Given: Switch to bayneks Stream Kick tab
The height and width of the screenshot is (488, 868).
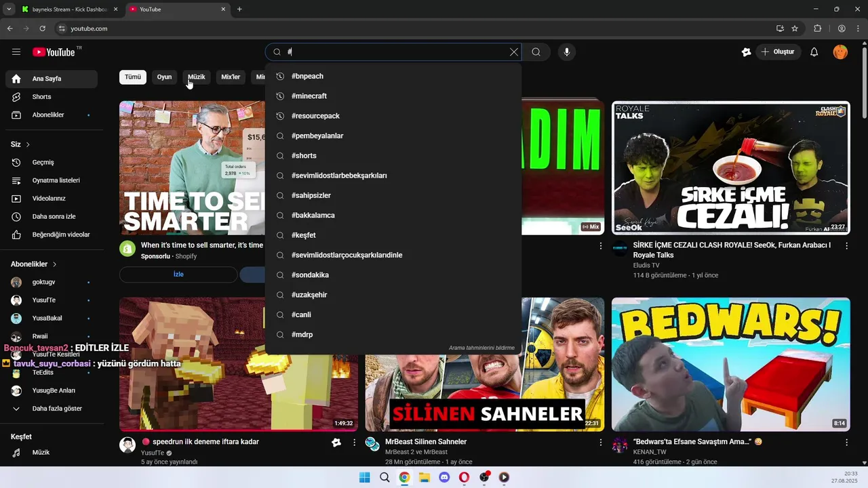Looking at the screenshot, I should (68, 9).
